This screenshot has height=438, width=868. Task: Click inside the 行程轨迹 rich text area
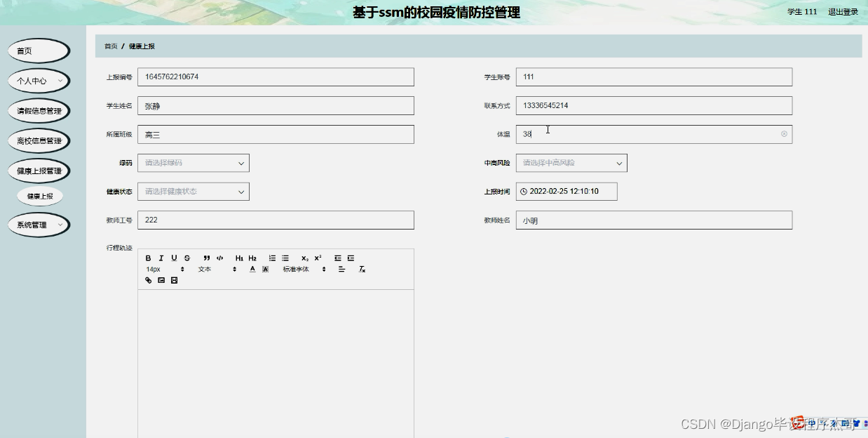pos(276,364)
